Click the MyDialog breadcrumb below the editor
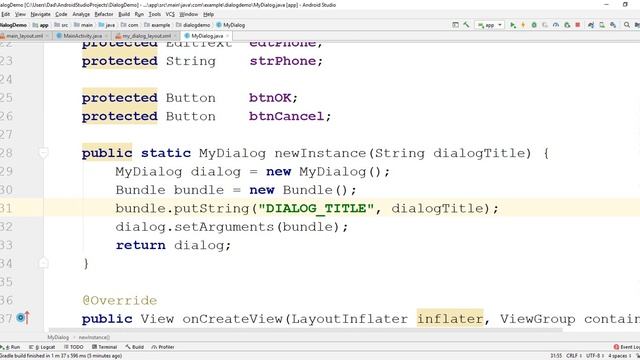The width and height of the screenshot is (640, 360). pos(58,338)
